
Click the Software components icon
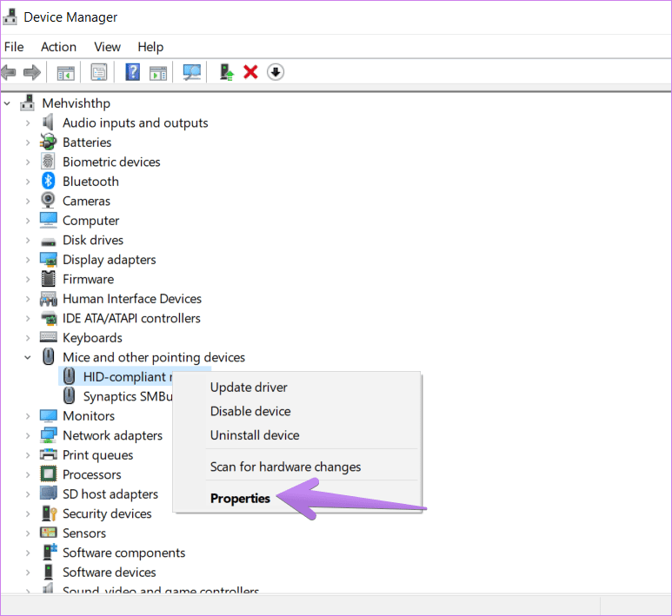point(49,552)
